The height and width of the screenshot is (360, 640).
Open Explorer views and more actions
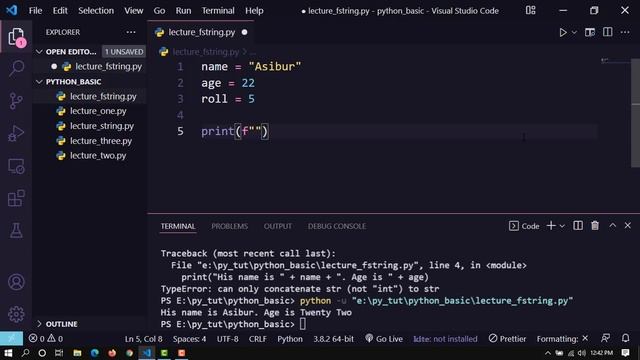131,32
